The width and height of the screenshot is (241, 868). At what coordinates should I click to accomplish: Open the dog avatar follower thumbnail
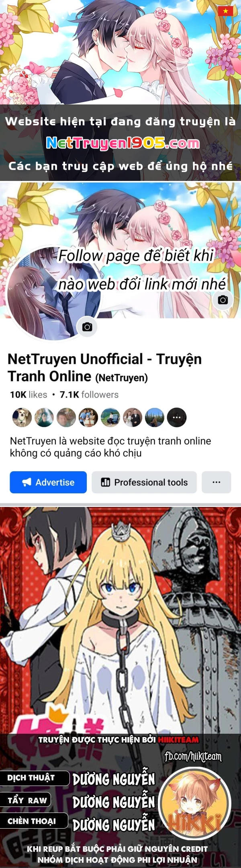tap(22, 417)
